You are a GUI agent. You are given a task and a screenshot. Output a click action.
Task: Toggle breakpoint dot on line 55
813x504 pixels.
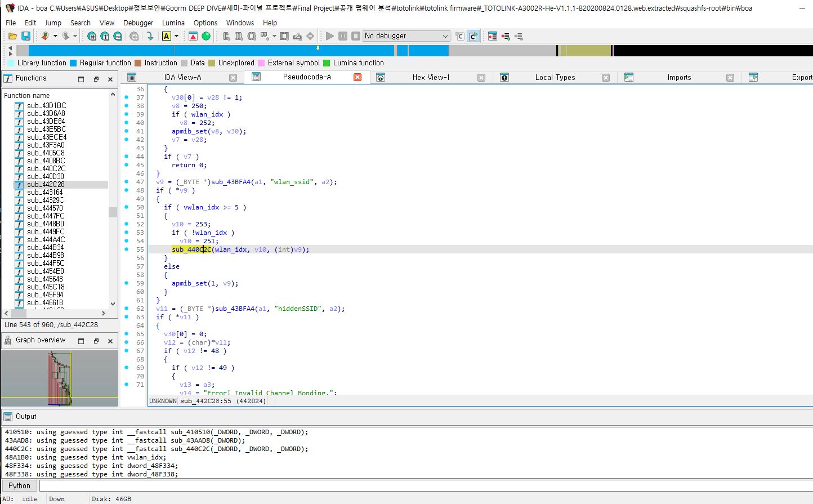pos(126,249)
